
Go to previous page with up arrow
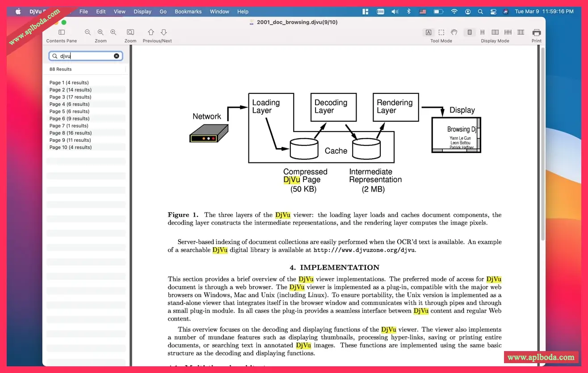[x=151, y=32]
